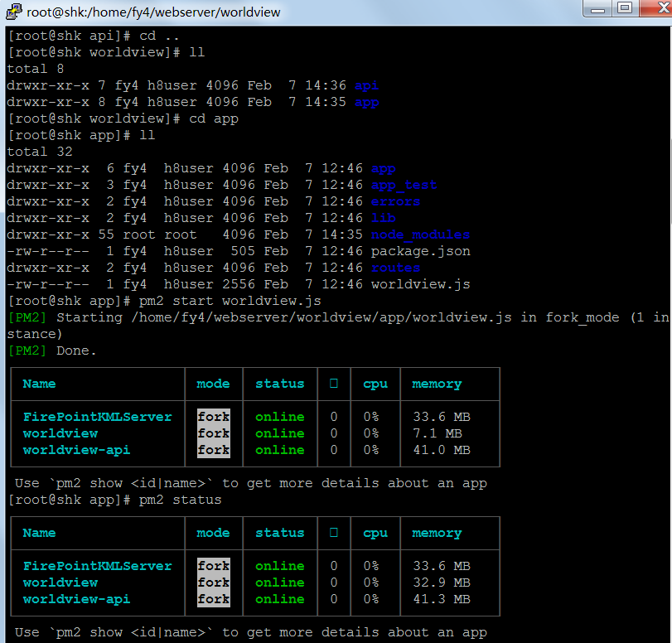The image size is (672, 643).
Task: Click the 'pm2 start worldview.js' command
Action: 230,301
